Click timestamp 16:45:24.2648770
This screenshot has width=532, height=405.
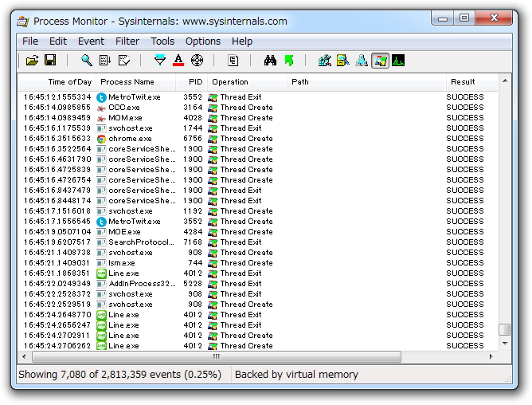point(57,315)
